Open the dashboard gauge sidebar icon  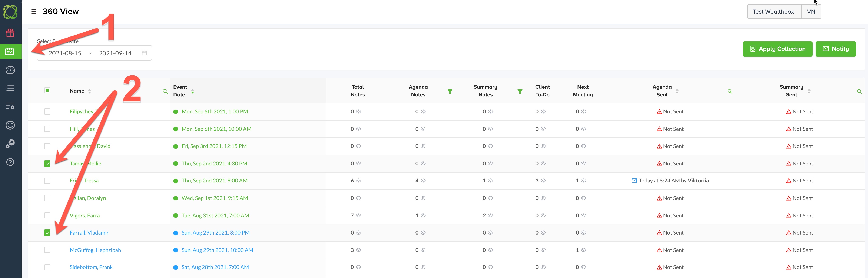tap(10, 70)
